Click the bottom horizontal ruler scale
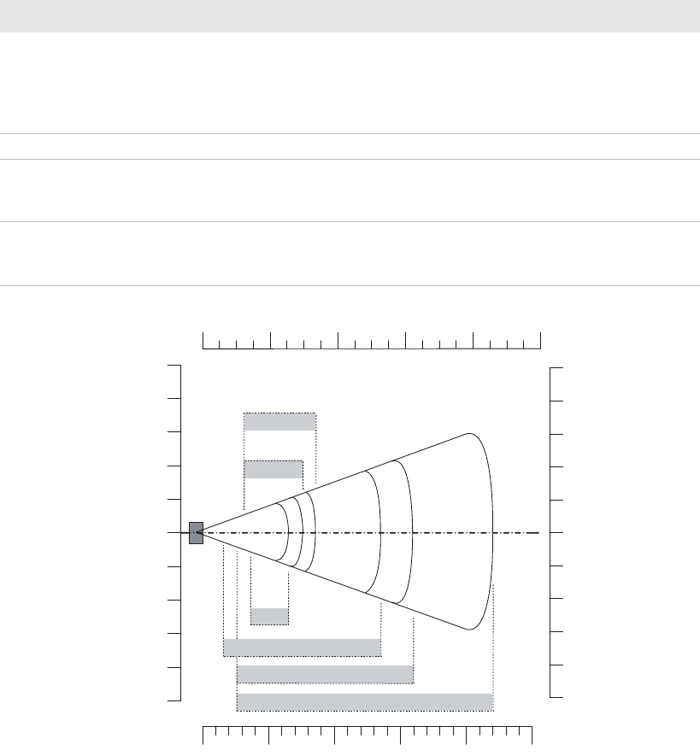Viewport: 700px width, 756px height. (368, 735)
